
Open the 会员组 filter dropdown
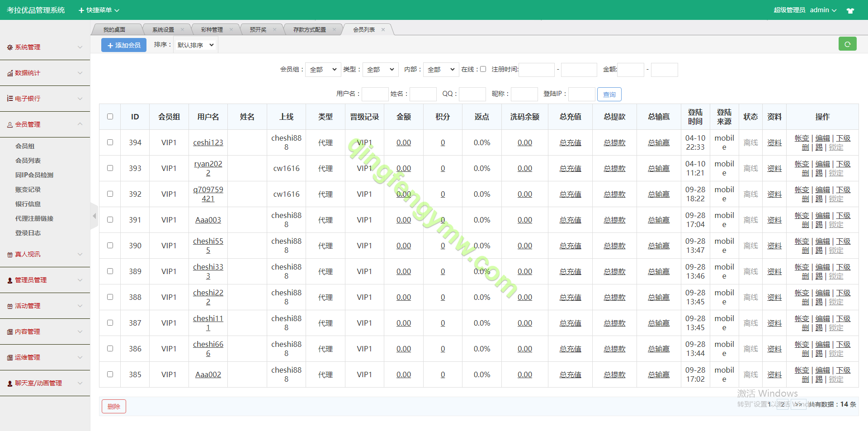click(x=323, y=70)
